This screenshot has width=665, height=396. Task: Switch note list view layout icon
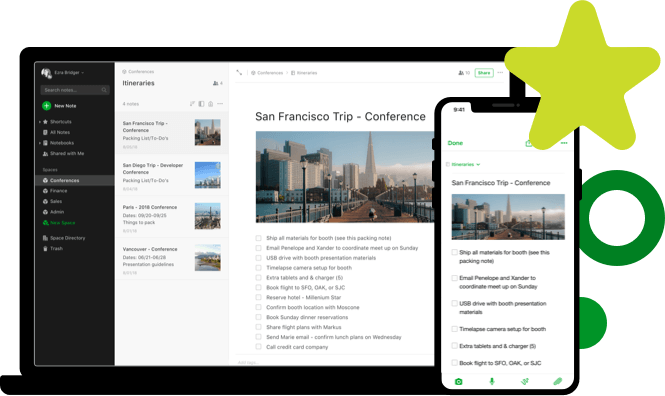(x=201, y=104)
